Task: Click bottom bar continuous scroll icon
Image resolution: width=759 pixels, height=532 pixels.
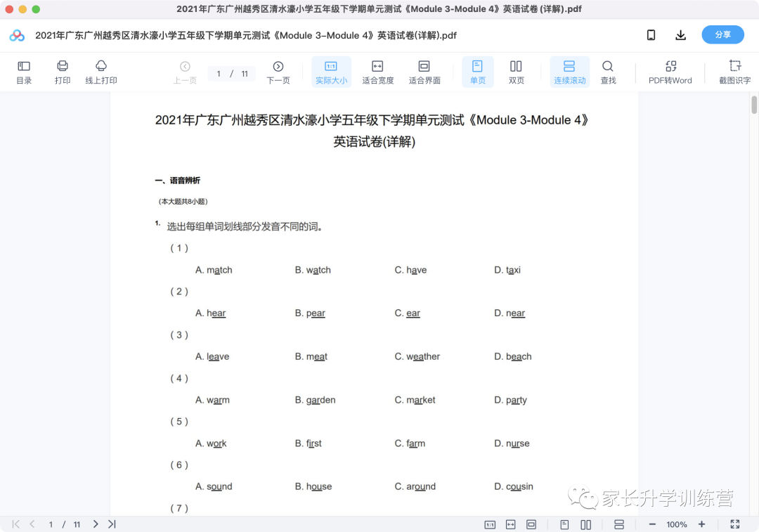Action: click(x=618, y=525)
